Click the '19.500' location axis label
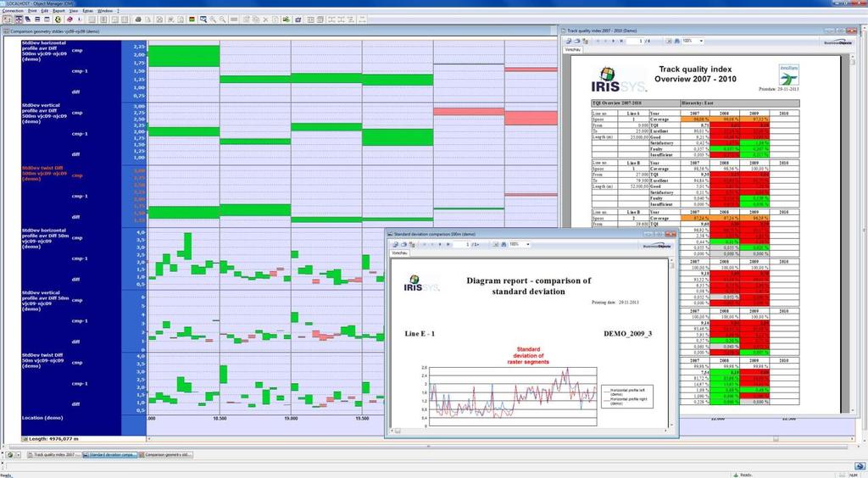The image size is (868, 478). pyautogui.click(x=362, y=419)
